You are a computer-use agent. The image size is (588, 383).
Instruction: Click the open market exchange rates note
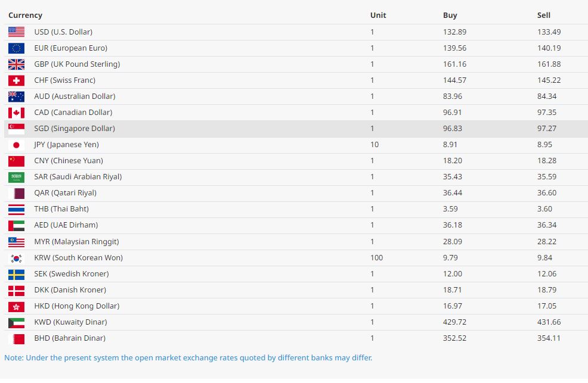[x=188, y=358]
